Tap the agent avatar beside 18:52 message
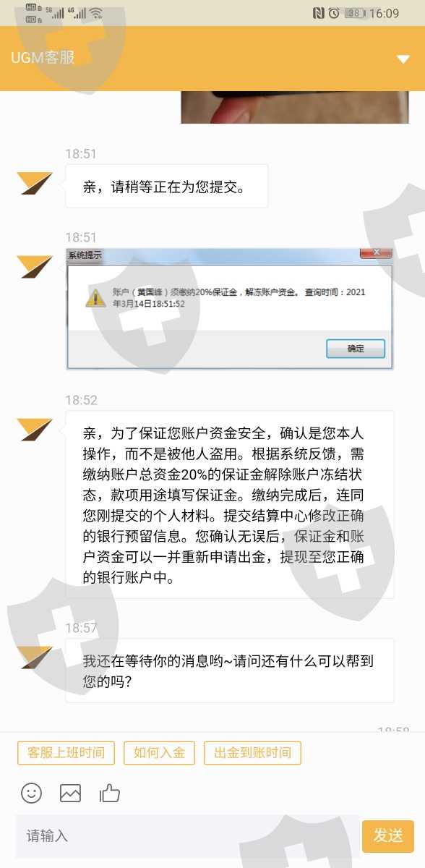 coord(36,430)
